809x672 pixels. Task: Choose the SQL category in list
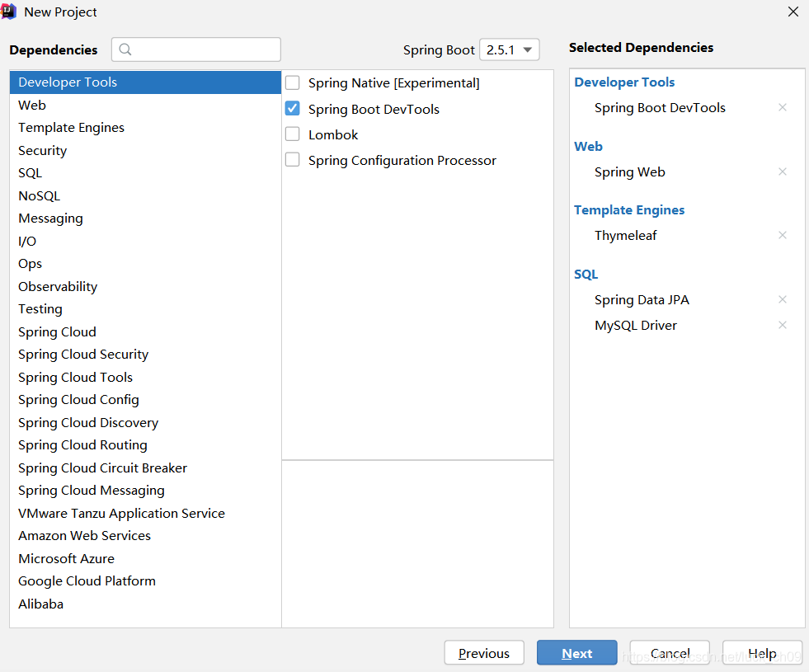click(30, 173)
